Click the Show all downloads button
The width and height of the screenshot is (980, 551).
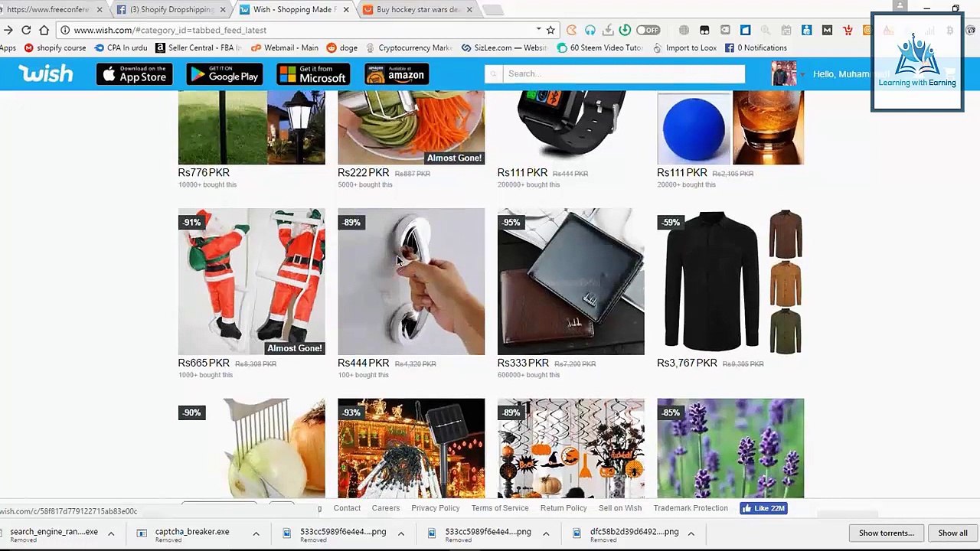(952, 533)
